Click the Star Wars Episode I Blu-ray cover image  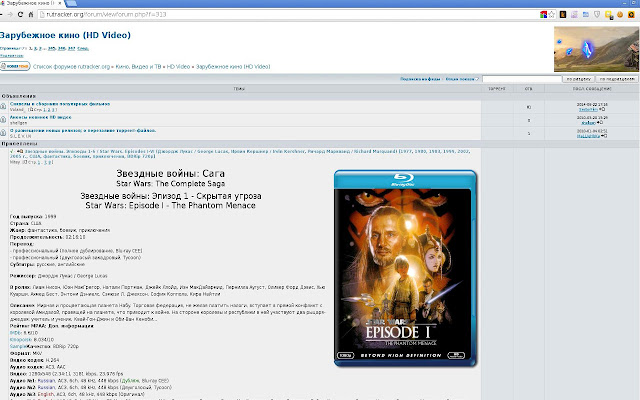[x=405, y=268]
